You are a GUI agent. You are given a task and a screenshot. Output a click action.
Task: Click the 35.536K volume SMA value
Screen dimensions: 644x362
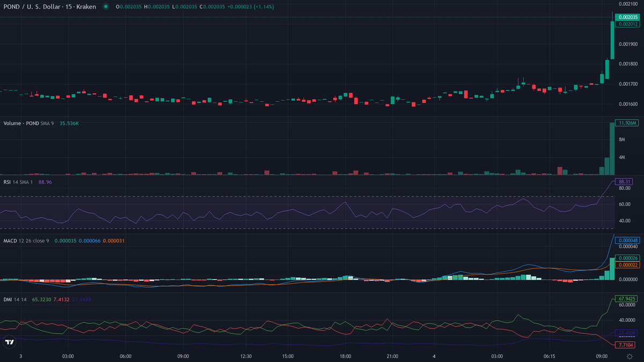(69, 123)
